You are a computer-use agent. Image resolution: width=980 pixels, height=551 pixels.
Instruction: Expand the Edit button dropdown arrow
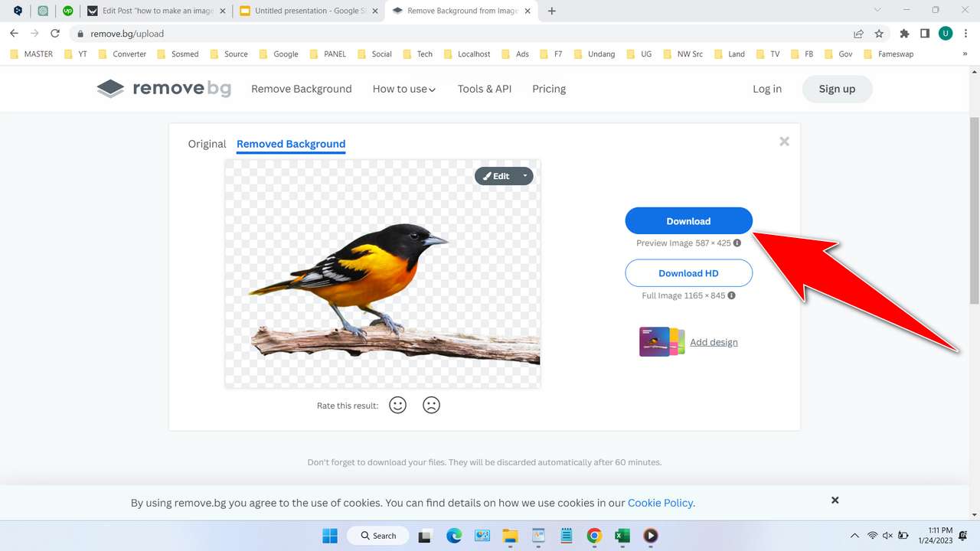[525, 176]
